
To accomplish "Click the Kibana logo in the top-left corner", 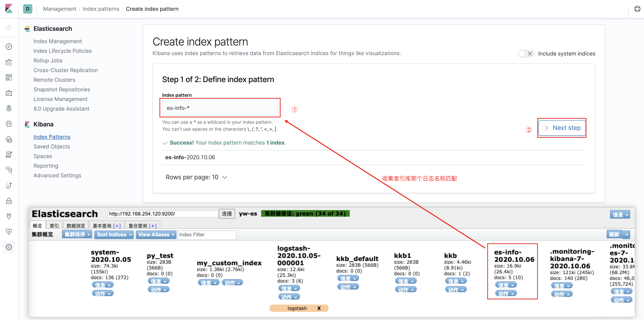I will click(x=9, y=9).
